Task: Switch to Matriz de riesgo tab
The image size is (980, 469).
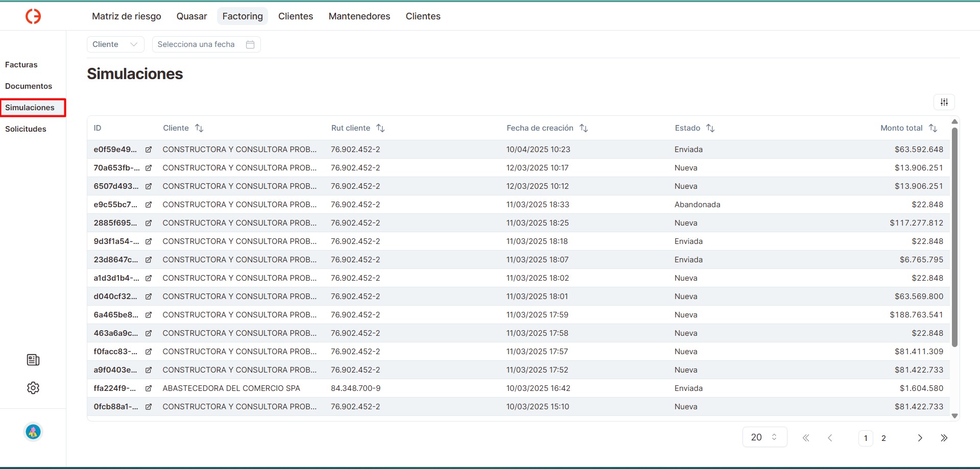Action: coord(126,16)
